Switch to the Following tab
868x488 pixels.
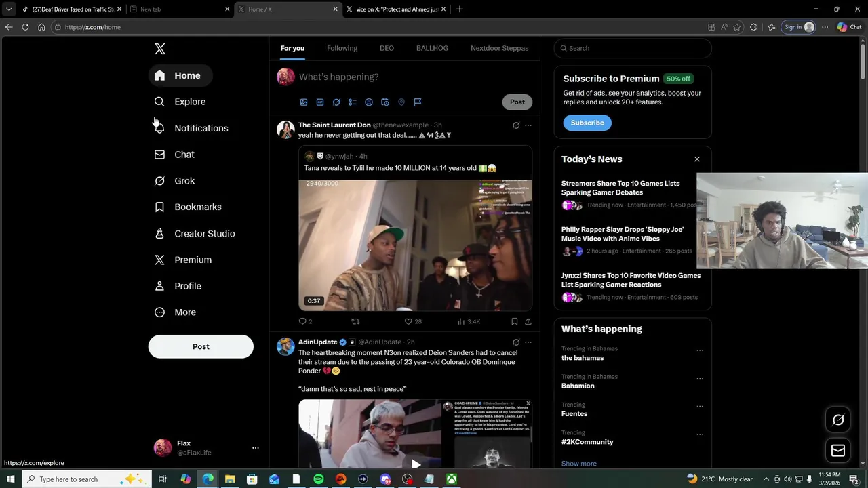[x=342, y=48]
